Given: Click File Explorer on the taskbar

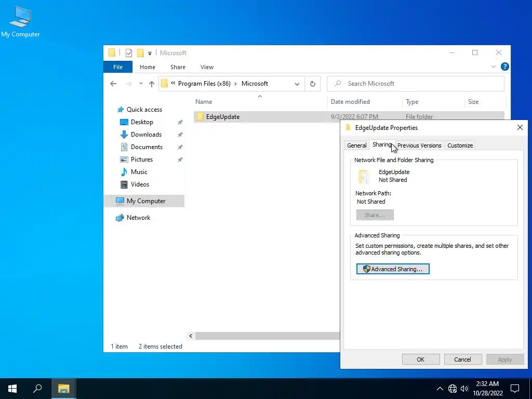Looking at the screenshot, I should point(63,389).
